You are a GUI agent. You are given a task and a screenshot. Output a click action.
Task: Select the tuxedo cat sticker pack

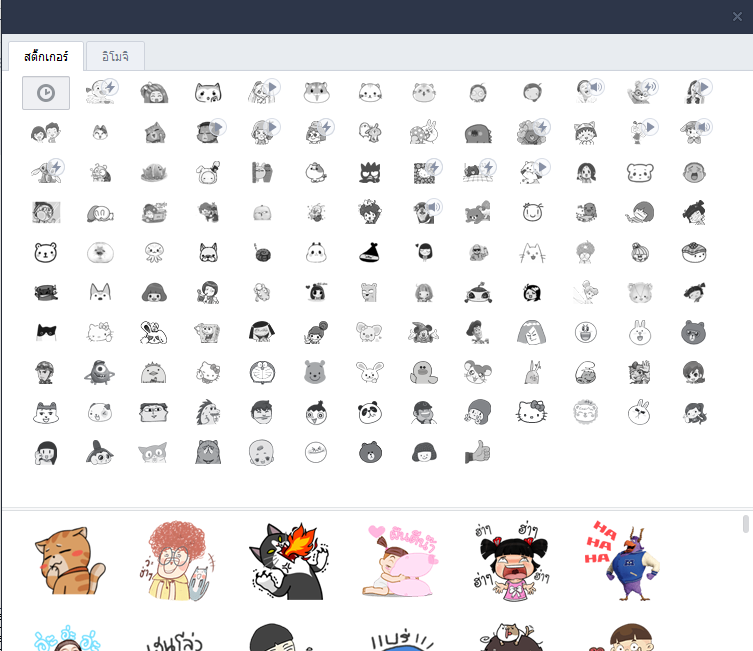(x=46, y=332)
